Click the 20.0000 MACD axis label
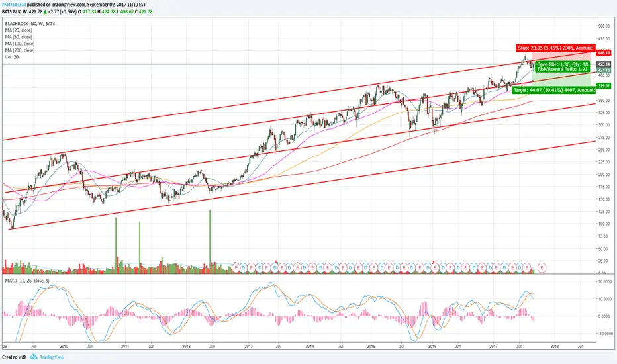The image size is (617, 364). coord(604,282)
